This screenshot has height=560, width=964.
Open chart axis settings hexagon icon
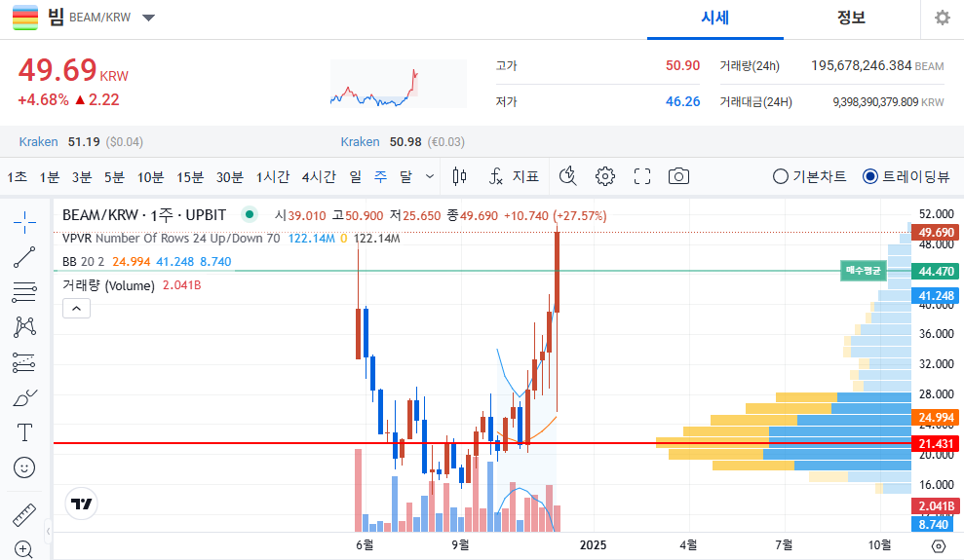pyautogui.click(x=939, y=545)
